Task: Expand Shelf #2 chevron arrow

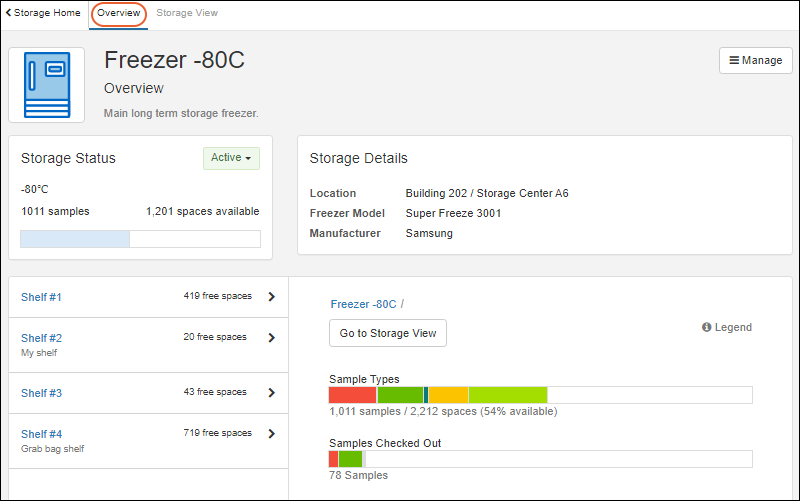Action: pyautogui.click(x=271, y=338)
